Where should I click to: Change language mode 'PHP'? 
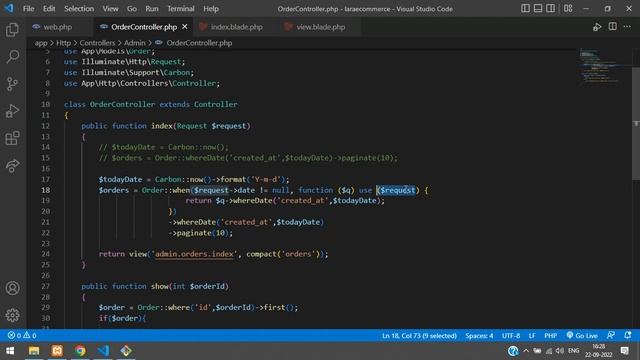pyautogui.click(x=550, y=336)
